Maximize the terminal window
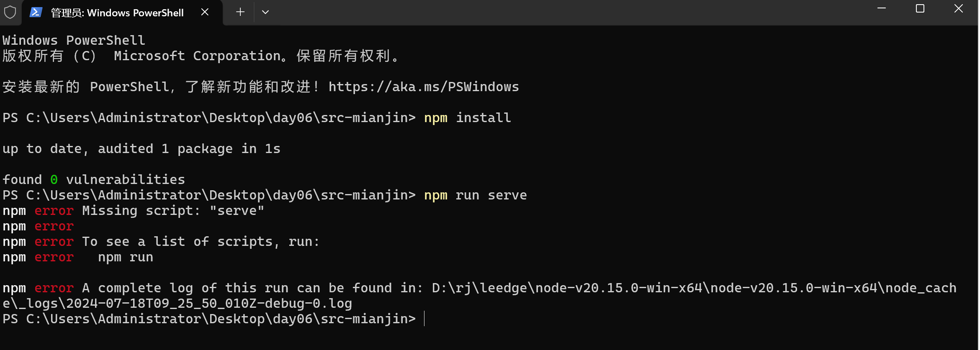The width and height of the screenshot is (980, 350). pyautogui.click(x=920, y=8)
